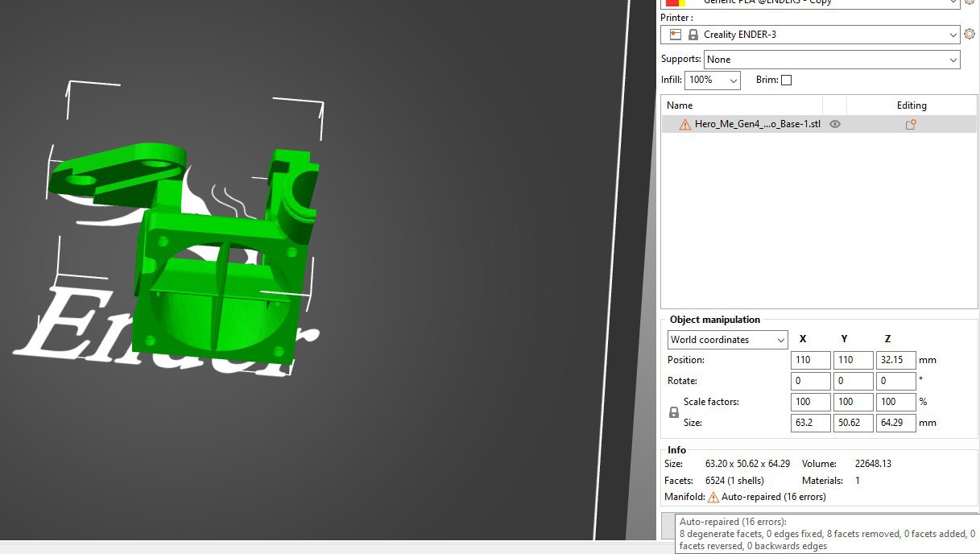Click the 'Object manipulation' section title
The height and width of the screenshot is (554, 980).
(x=715, y=320)
